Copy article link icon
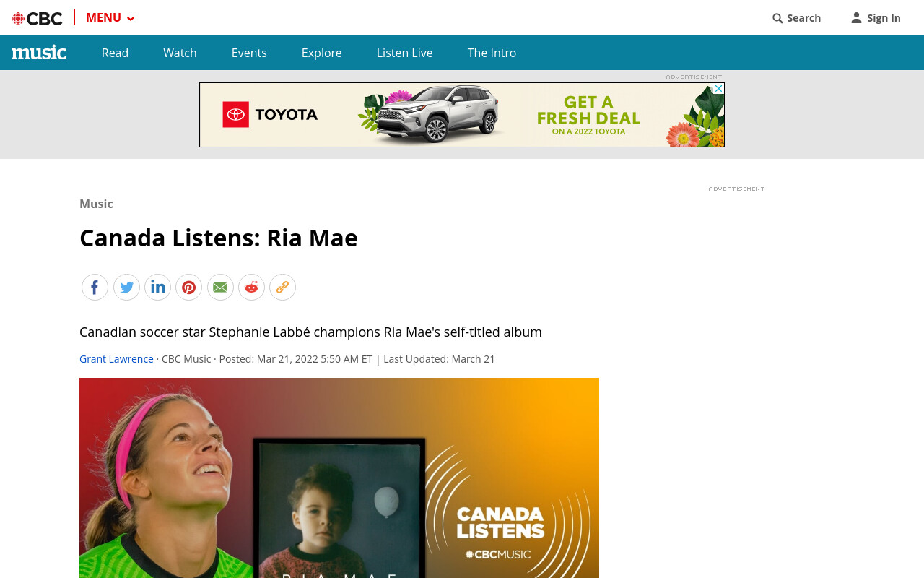Screen dimensions: 924x578 click(282, 288)
